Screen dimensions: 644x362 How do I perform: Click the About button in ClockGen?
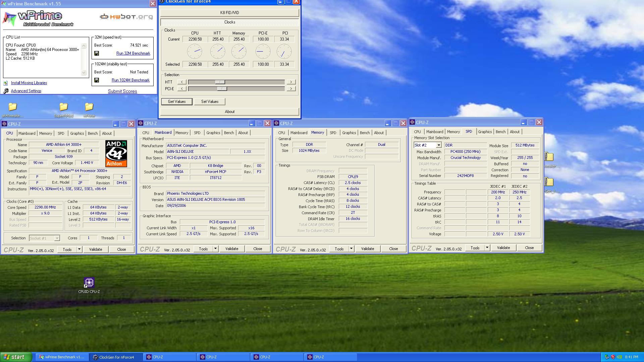click(x=229, y=112)
